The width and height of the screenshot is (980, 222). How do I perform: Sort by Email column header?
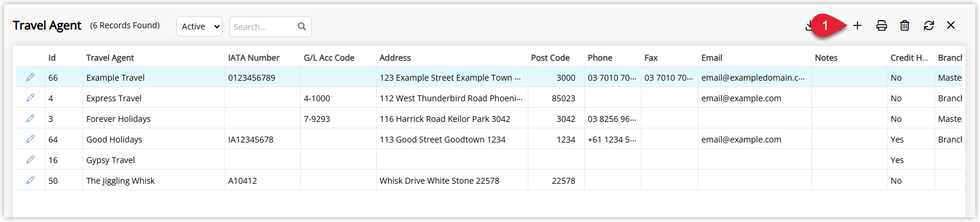click(712, 58)
